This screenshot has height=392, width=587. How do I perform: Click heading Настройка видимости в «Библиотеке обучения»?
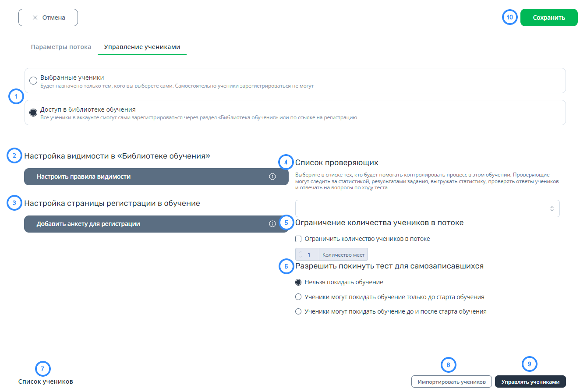point(117,155)
